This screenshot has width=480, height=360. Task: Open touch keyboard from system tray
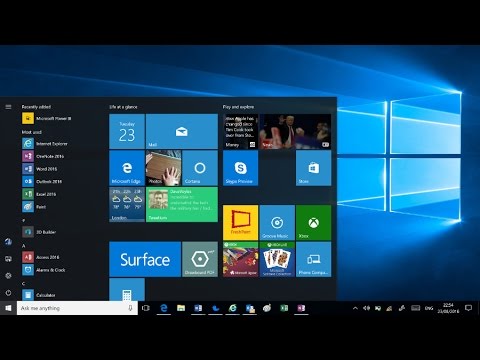click(416, 308)
